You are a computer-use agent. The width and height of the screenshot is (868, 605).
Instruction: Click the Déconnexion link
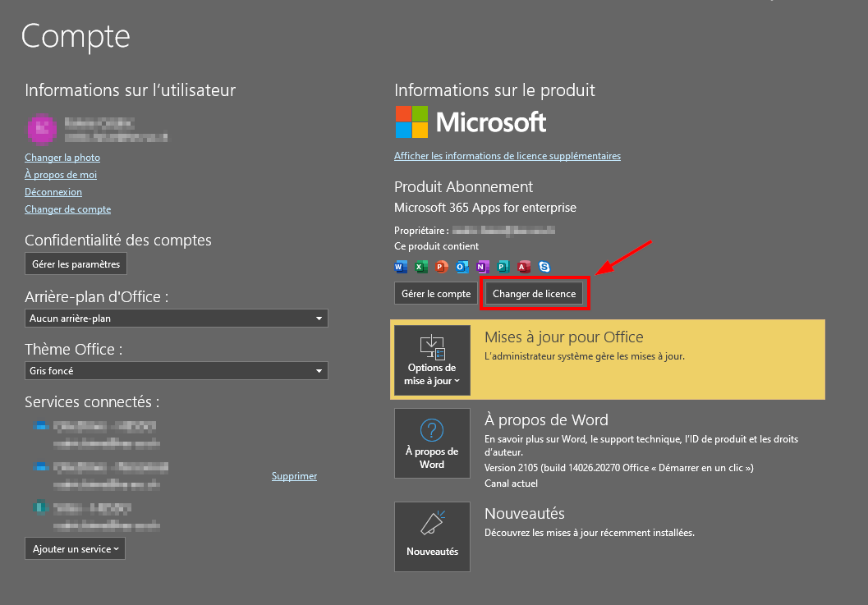point(53,192)
